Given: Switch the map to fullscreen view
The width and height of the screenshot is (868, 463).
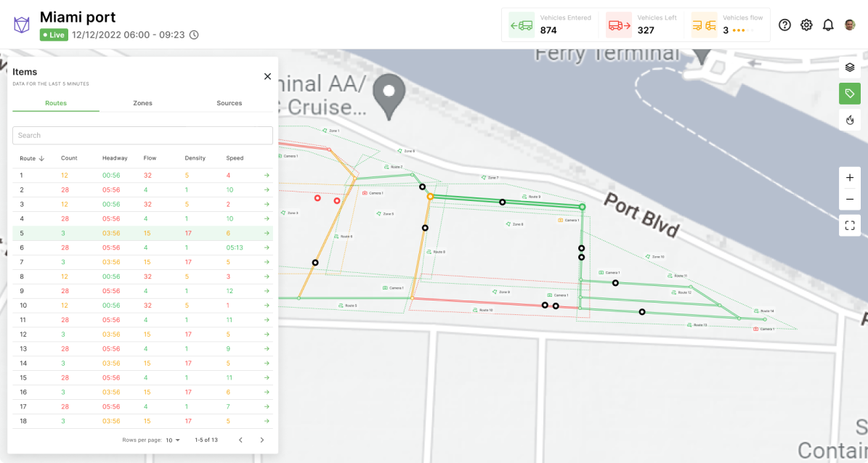Looking at the screenshot, I should click(x=850, y=225).
